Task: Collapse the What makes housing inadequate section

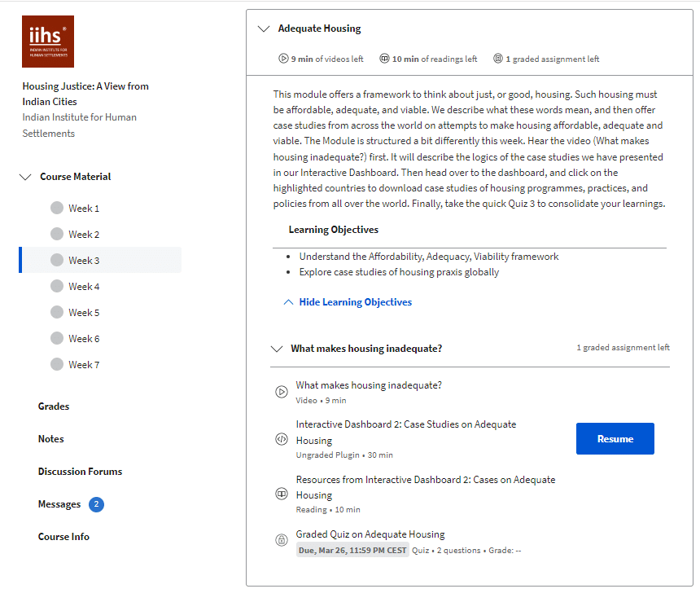Action: coord(276,349)
